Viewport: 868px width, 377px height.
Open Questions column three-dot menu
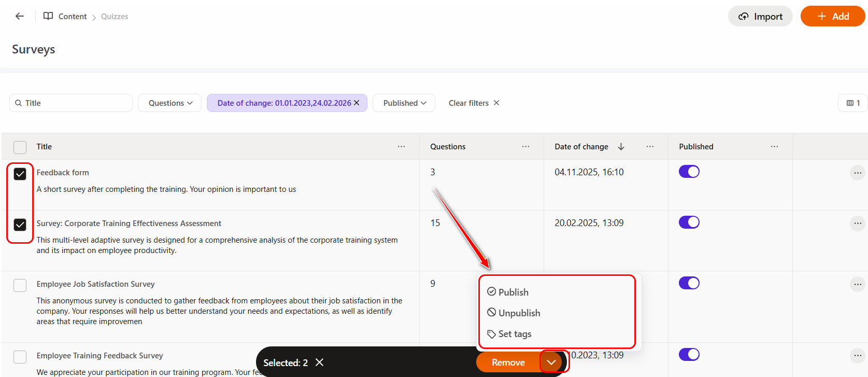[525, 147]
